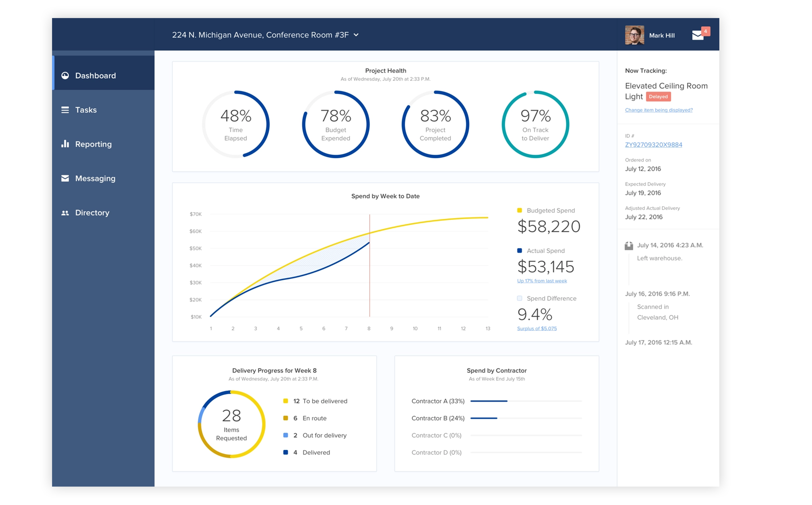The width and height of the screenshot is (812, 505).
Task: Click the package icon on the July 14 event
Action: (629, 245)
